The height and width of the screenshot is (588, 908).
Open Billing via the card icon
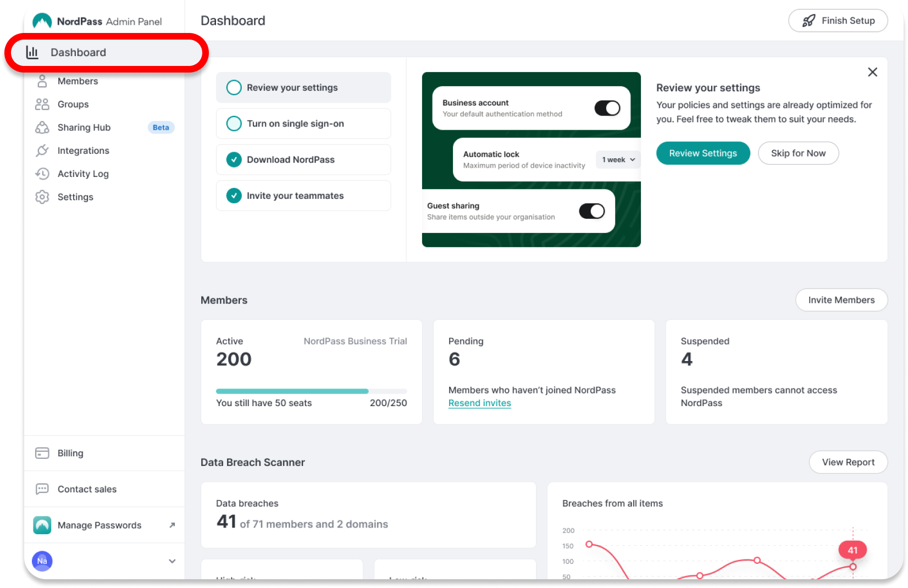[x=42, y=453]
